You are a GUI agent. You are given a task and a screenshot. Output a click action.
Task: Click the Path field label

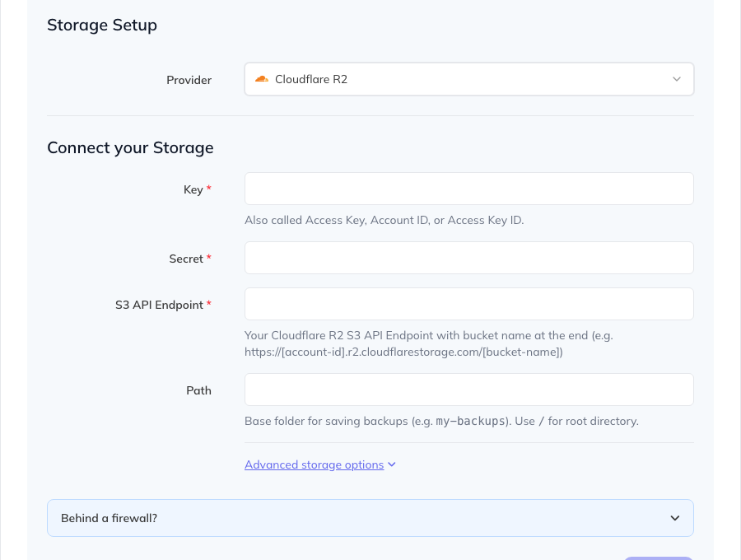pos(198,390)
